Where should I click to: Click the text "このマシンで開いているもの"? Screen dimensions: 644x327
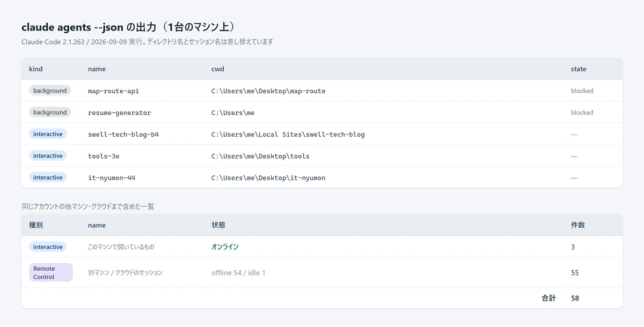pos(121,247)
